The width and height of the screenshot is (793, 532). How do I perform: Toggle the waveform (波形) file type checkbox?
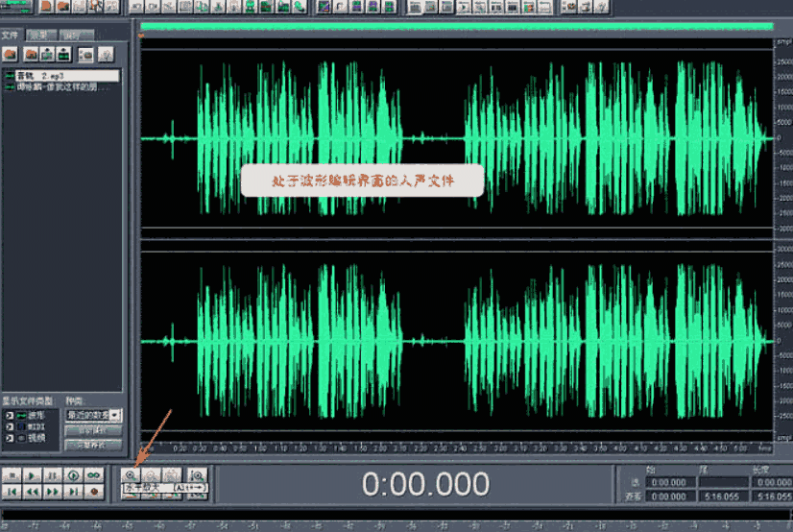(9, 416)
